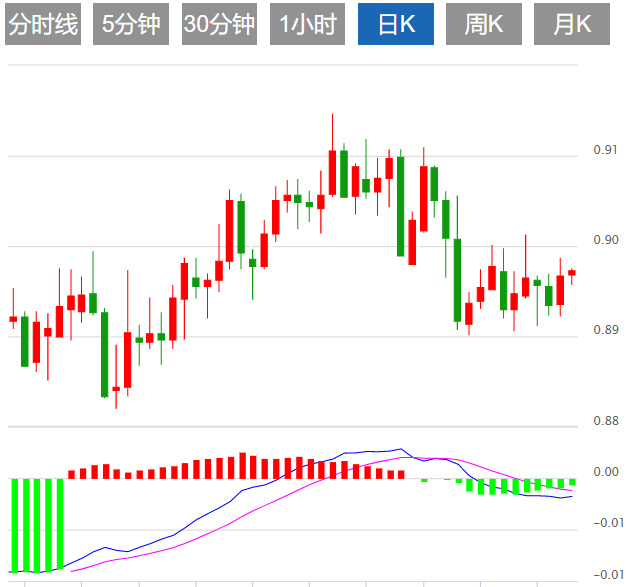Click the 0.90 price axis label
This screenshot has width=636, height=587.
(606, 240)
